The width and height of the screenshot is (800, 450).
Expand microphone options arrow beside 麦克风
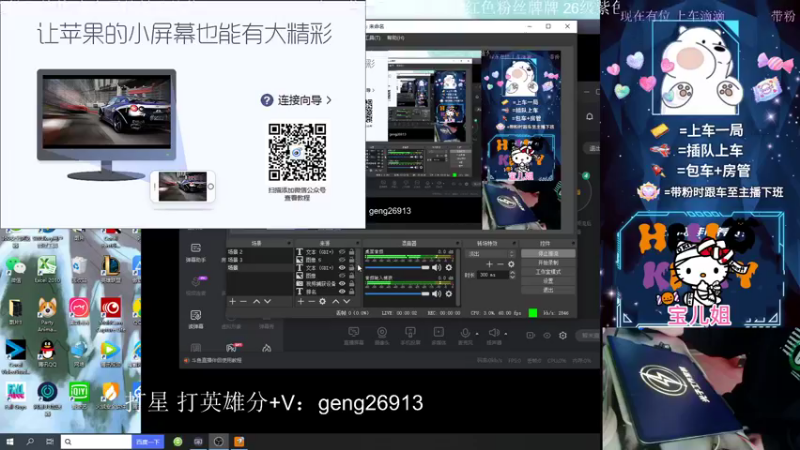477,334
